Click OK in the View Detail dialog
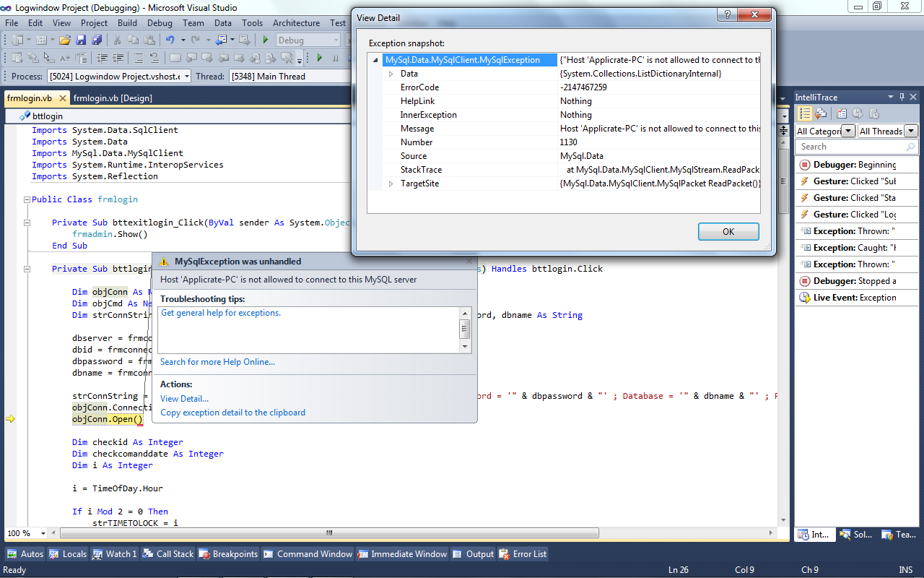 point(728,231)
